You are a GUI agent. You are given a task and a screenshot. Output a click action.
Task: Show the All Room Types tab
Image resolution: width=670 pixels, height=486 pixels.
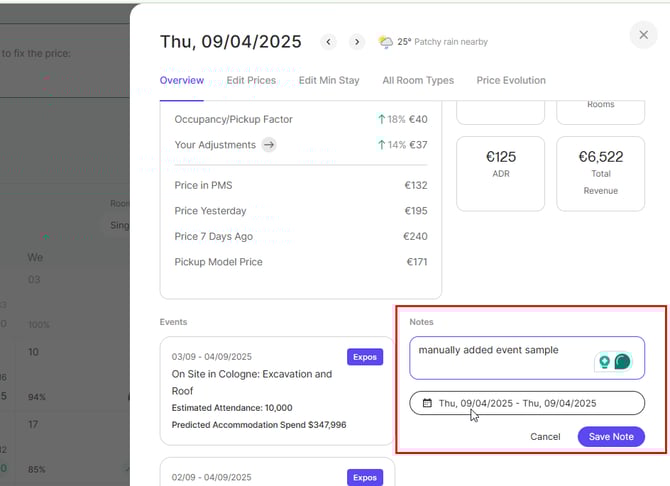click(x=418, y=81)
